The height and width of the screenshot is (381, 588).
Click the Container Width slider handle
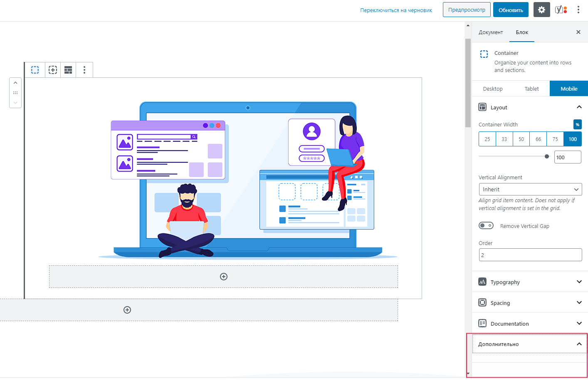pos(547,156)
